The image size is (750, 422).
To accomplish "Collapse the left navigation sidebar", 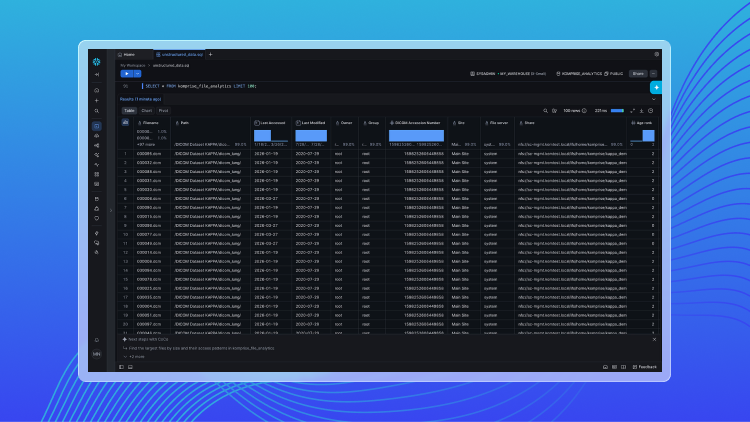I will (97, 75).
